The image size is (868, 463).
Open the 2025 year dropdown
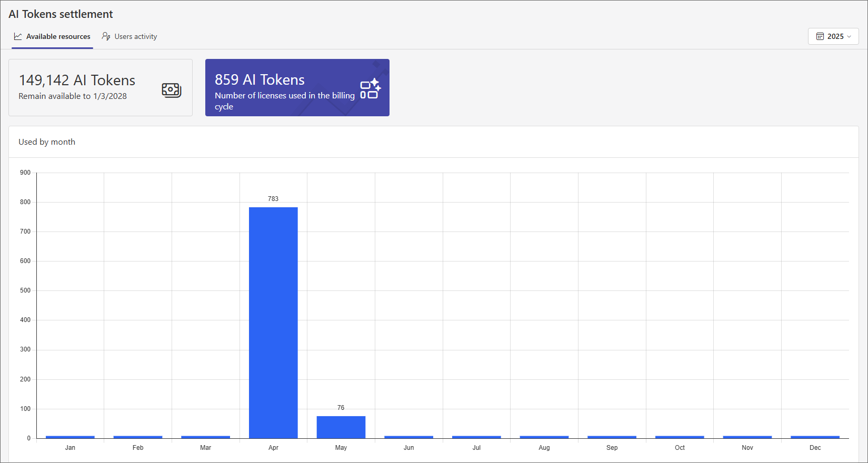point(833,36)
